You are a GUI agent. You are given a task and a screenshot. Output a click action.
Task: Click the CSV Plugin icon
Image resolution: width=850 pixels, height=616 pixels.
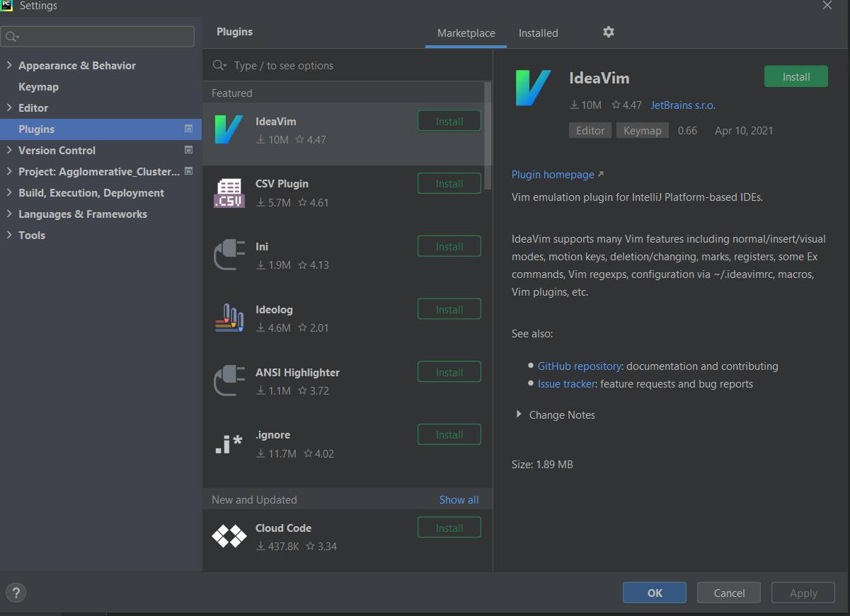[x=229, y=192]
